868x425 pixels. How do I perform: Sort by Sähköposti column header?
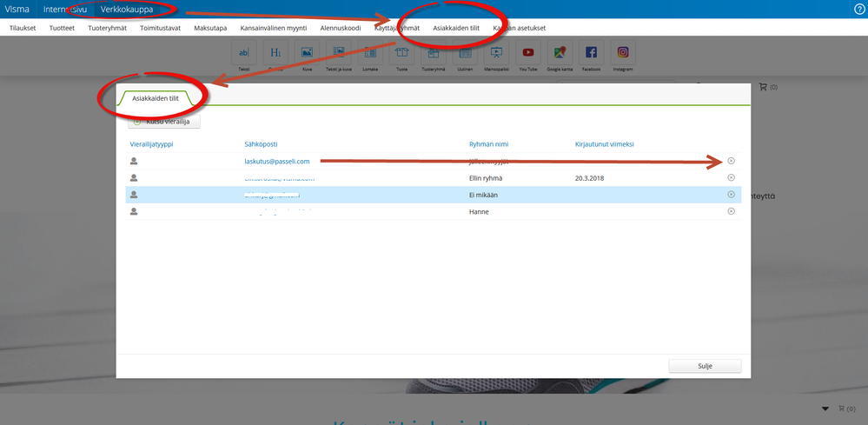point(261,144)
